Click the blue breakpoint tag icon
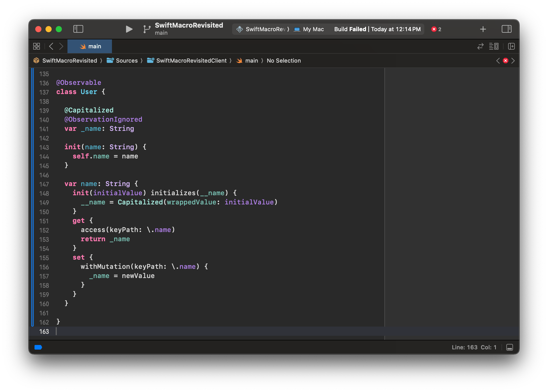The height and width of the screenshot is (392, 548). click(38, 347)
